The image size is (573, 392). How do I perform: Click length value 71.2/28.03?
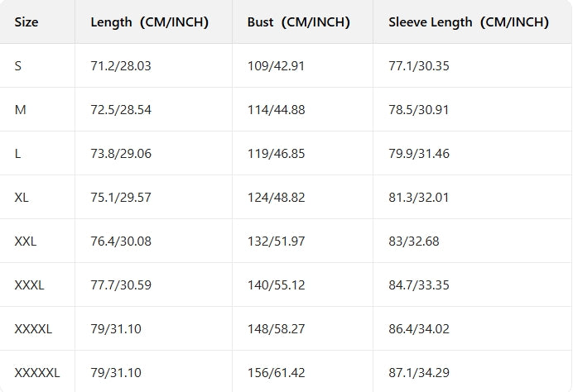pos(119,65)
